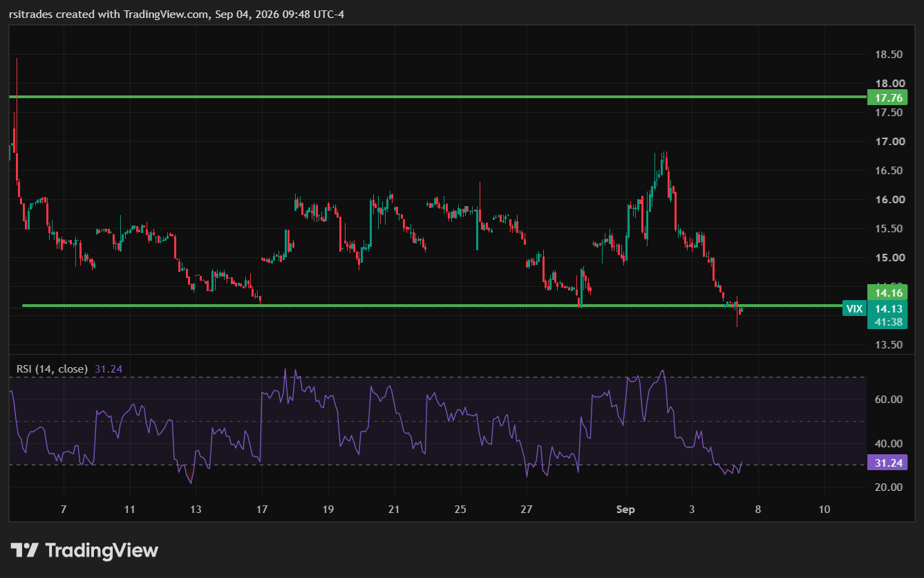Click the 15.50 price axis label
The image size is (924, 578).
point(889,229)
